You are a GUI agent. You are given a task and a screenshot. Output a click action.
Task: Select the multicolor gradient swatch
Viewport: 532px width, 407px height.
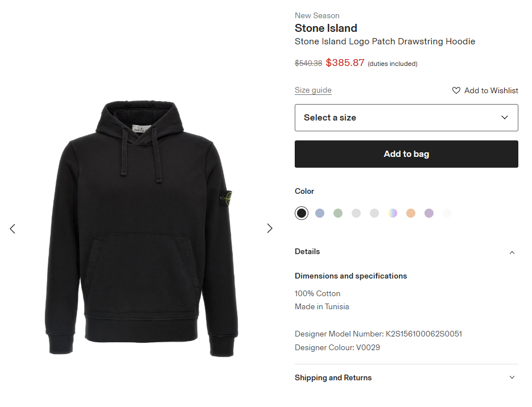click(x=393, y=213)
